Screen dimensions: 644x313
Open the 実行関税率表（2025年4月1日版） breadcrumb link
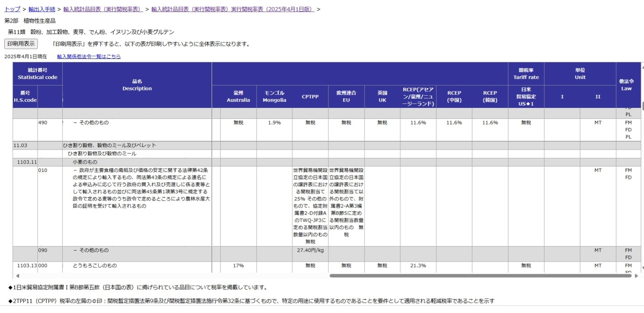click(233, 9)
